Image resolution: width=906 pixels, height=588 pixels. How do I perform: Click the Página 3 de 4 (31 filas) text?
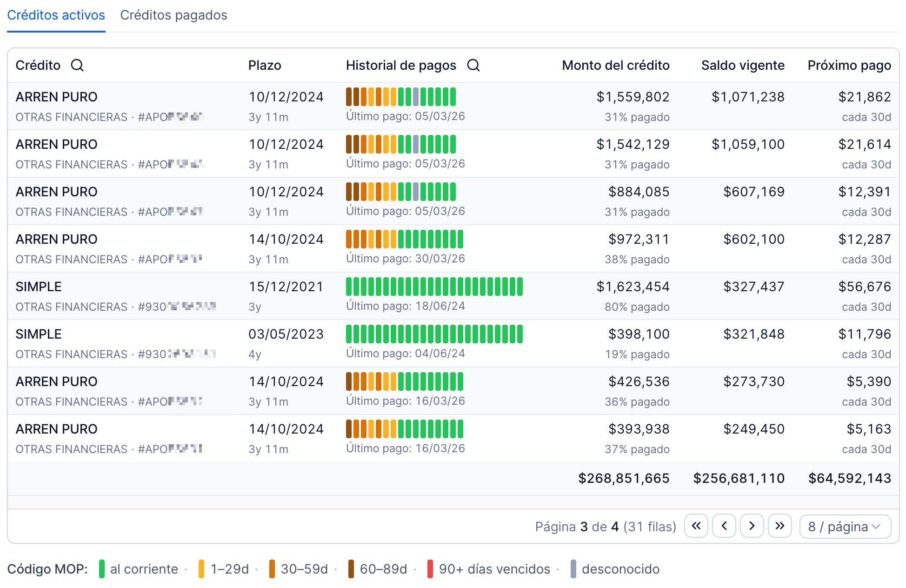tap(606, 527)
